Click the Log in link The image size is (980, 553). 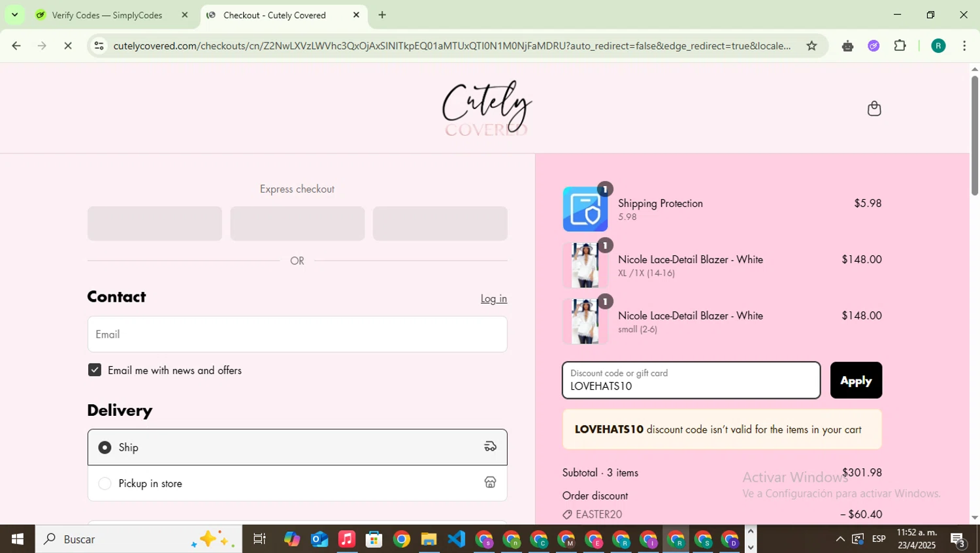[494, 298]
